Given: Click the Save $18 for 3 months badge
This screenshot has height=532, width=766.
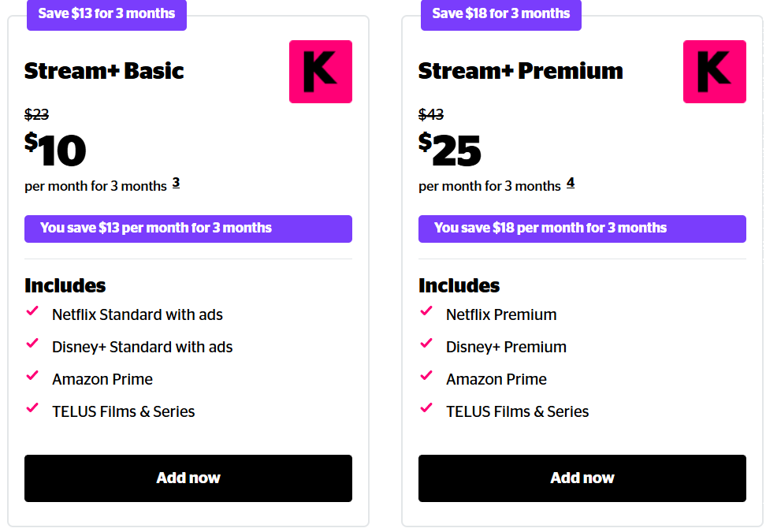Looking at the screenshot, I should point(500,14).
